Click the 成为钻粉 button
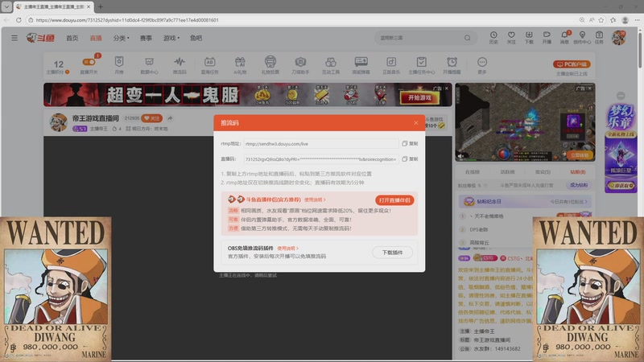The height and width of the screenshot is (362, 644). (578, 185)
